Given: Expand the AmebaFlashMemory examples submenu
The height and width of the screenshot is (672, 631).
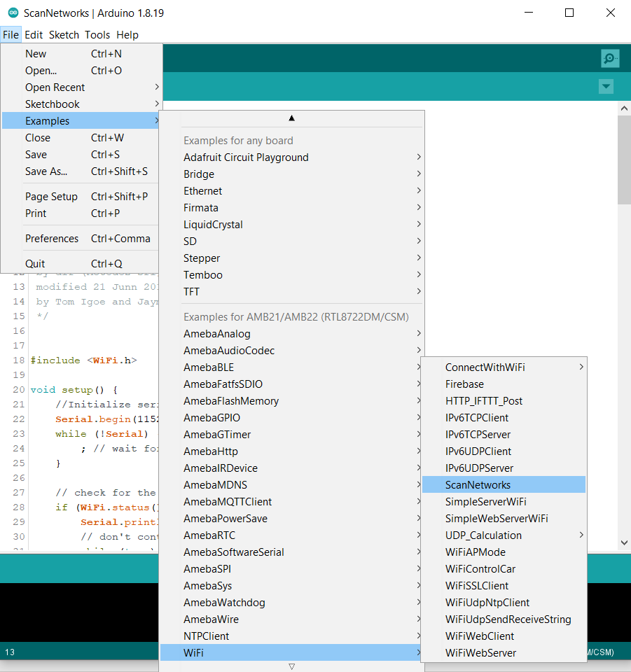Looking at the screenshot, I should click(291, 400).
